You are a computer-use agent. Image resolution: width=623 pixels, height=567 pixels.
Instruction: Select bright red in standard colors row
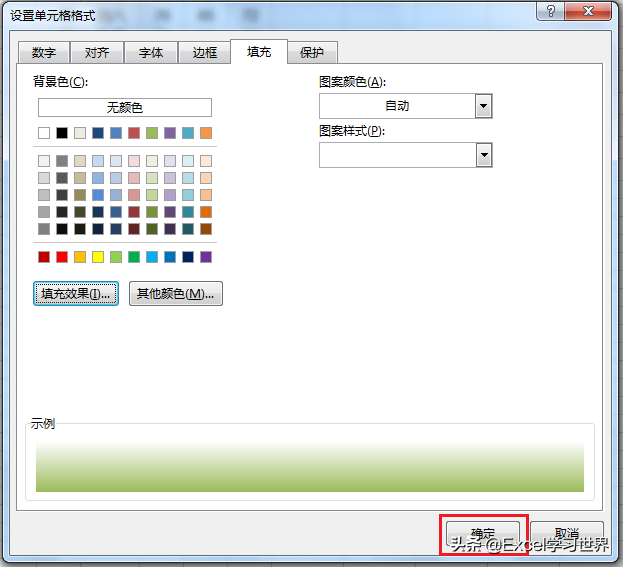tap(62, 257)
